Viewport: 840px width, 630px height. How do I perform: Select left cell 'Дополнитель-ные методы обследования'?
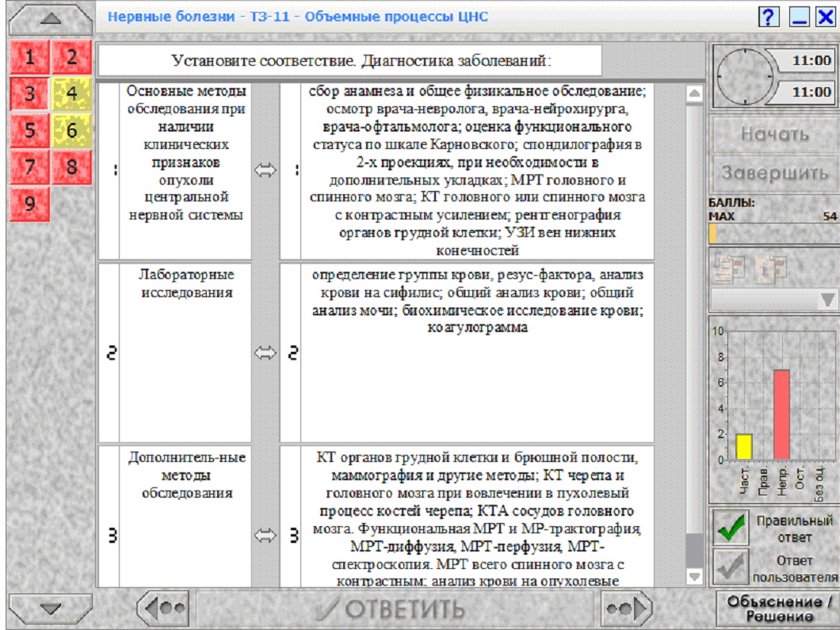185,517
